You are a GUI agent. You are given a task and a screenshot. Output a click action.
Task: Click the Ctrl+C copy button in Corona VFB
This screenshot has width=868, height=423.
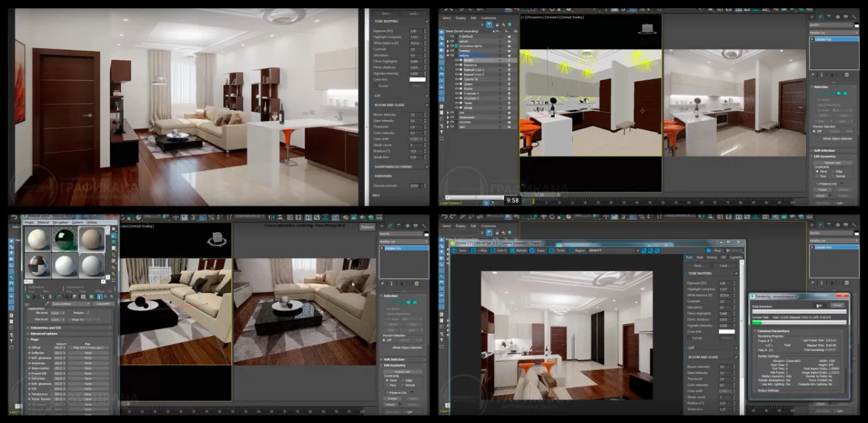point(501,251)
